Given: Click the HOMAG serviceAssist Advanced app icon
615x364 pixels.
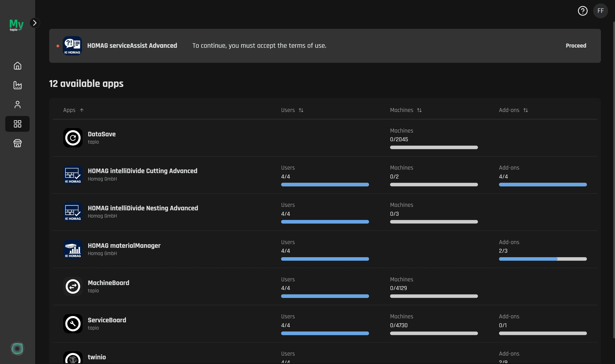Looking at the screenshot, I should [72, 46].
